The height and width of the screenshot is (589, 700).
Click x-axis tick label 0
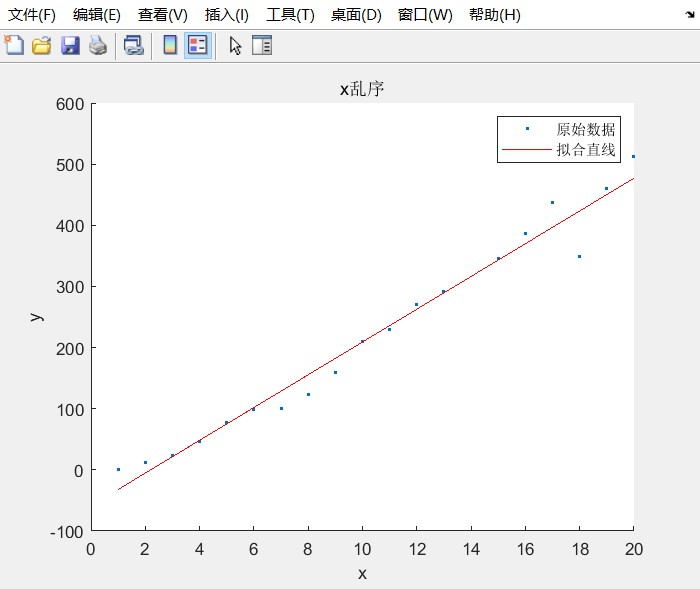coord(91,549)
